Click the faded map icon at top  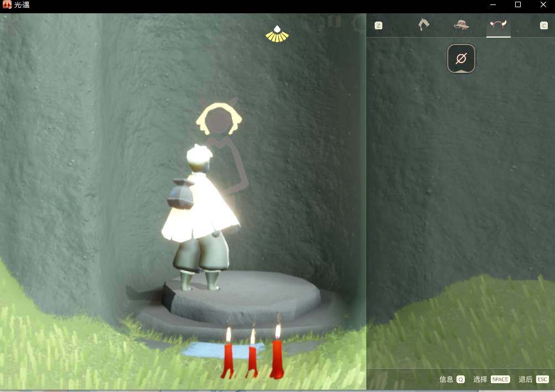click(x=334, y=22)
